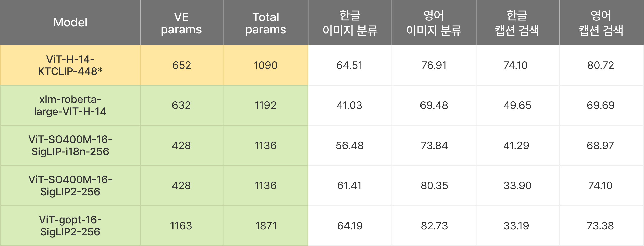Viewport: 644px width, 246px height.
Task: Click the Model column header
Action: pyautogui.click(x=70, y=22)
